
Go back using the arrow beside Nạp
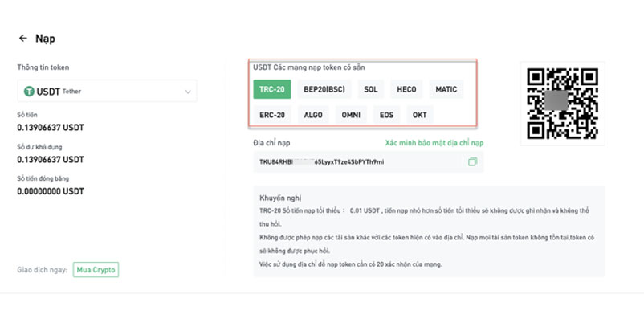pos(23,39)
